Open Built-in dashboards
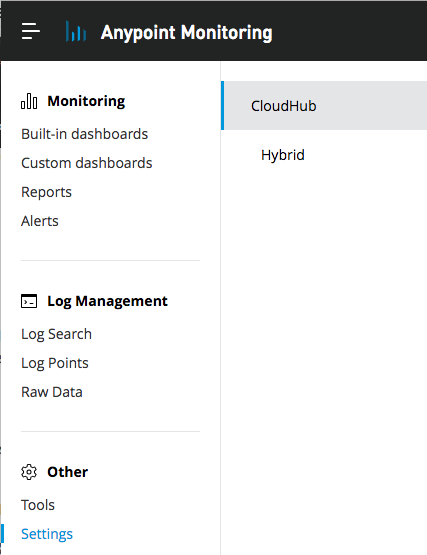Viewport: 427px width, 555px height. pos(85,134)
